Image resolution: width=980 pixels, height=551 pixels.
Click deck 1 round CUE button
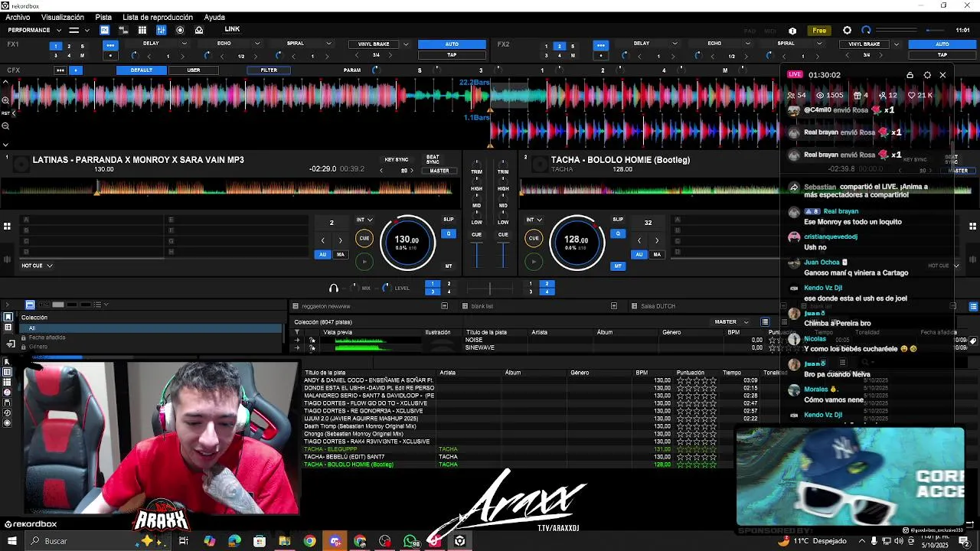tap(364, 238)
